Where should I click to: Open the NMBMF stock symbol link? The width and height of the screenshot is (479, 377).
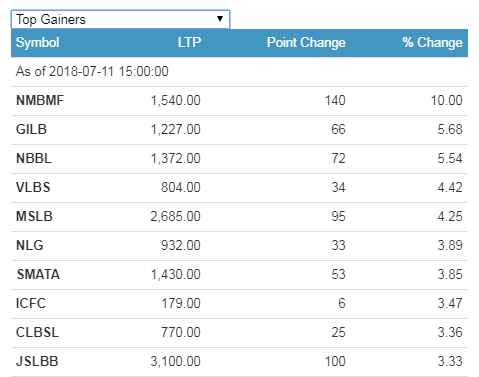pos(40,100)
